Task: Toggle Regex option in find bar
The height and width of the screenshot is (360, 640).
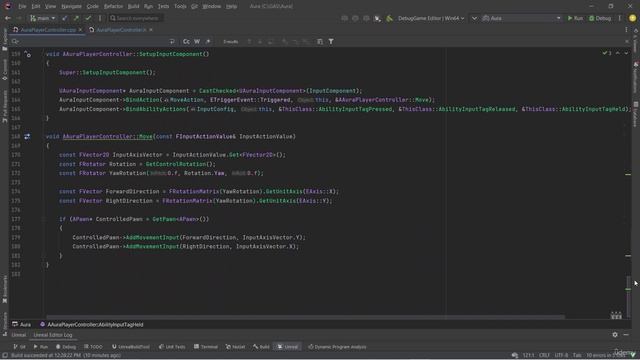Action: pyautogui.click(x=208, y=42)
